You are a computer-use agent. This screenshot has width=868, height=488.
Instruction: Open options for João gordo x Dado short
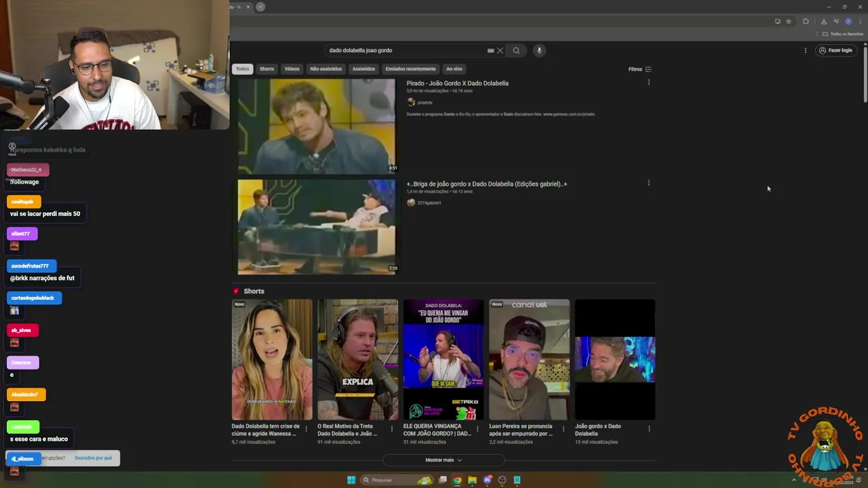coord(649,429)
